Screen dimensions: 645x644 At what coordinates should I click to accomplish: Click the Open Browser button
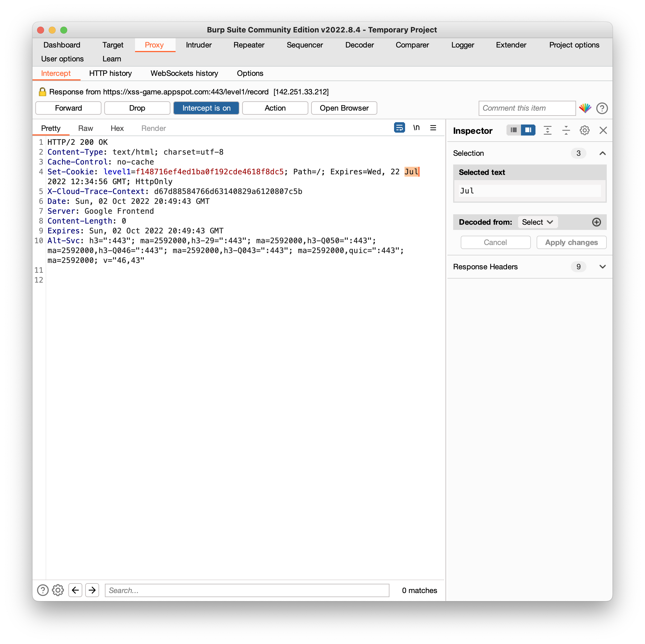[x=344, y=108]
